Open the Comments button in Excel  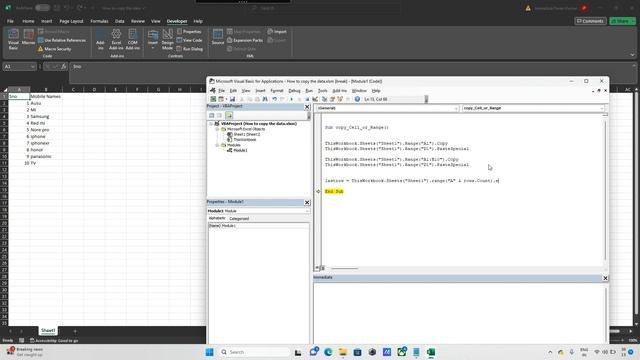click(590, 21)
